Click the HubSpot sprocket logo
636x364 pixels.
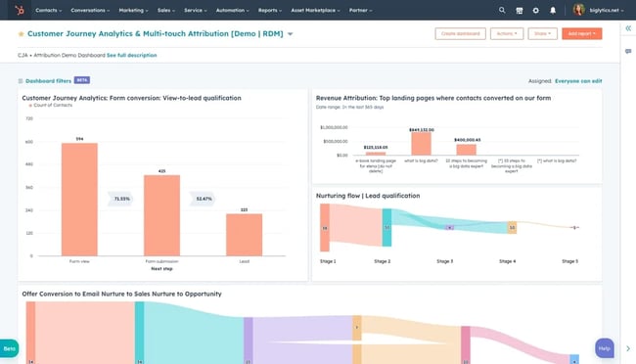point(19,10)
